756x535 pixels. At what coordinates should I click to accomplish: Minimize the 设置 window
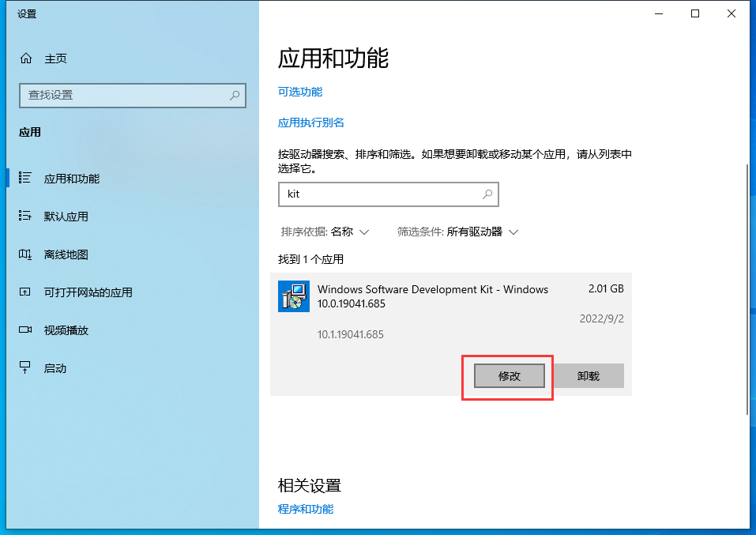(659, 13)
